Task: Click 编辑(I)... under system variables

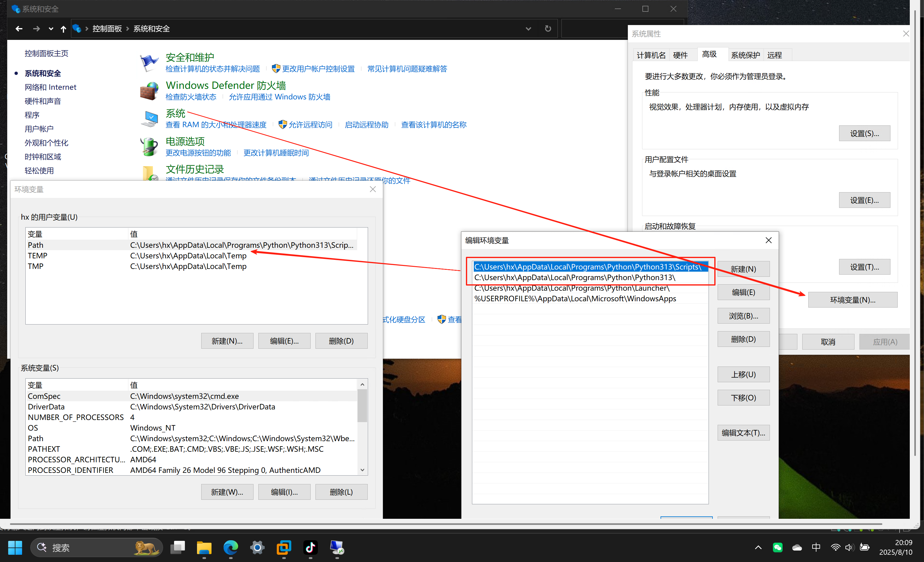Action: pos(284,492)
